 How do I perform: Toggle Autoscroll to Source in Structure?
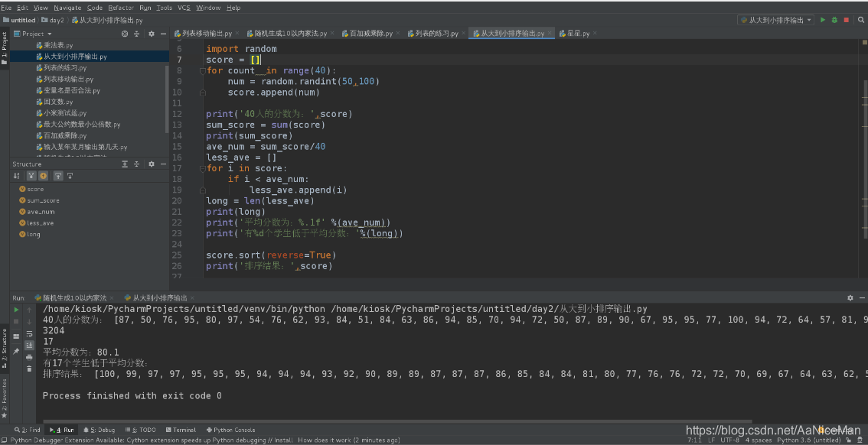(58, 176)
